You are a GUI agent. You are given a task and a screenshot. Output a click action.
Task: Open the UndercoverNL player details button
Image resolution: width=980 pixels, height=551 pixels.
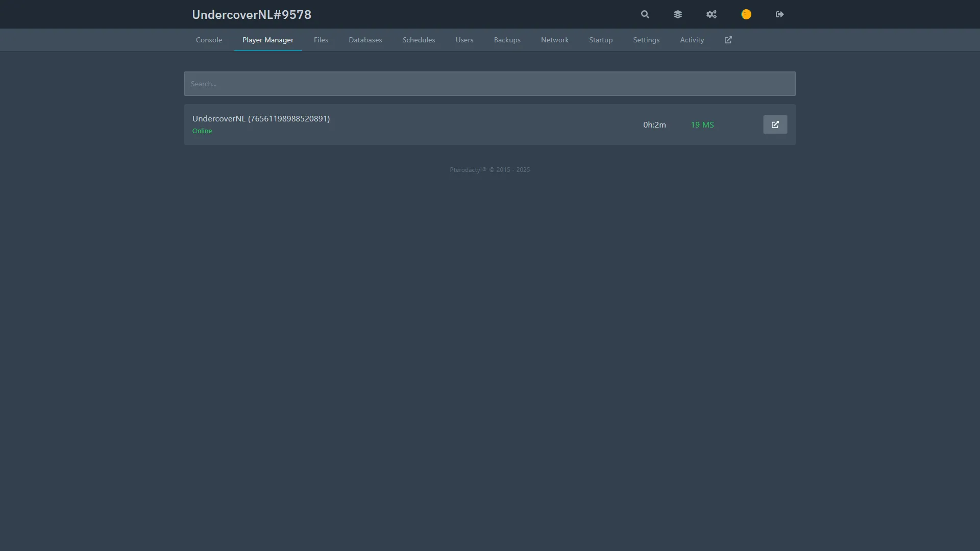point(775,124)
